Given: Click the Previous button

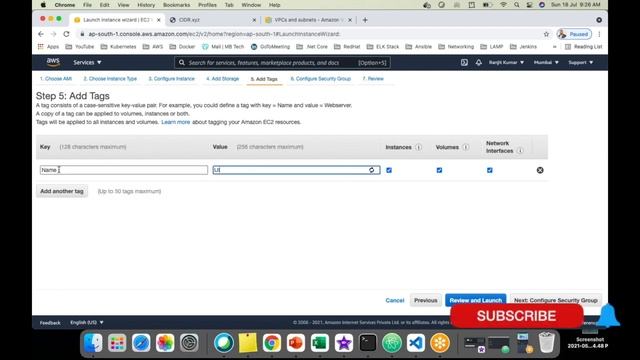Looking at the screenshot, I should click(x=426, y=300).
